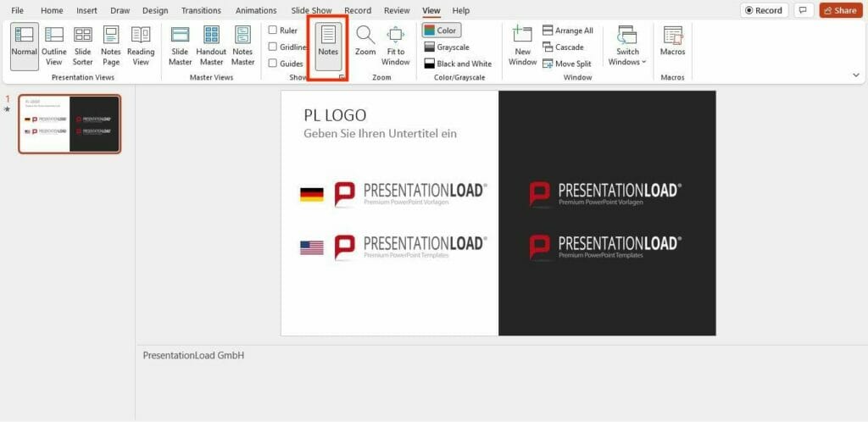Open the Show group dialog launcher
The height and width of the screenshot is (422, 868).
[342, 77]
